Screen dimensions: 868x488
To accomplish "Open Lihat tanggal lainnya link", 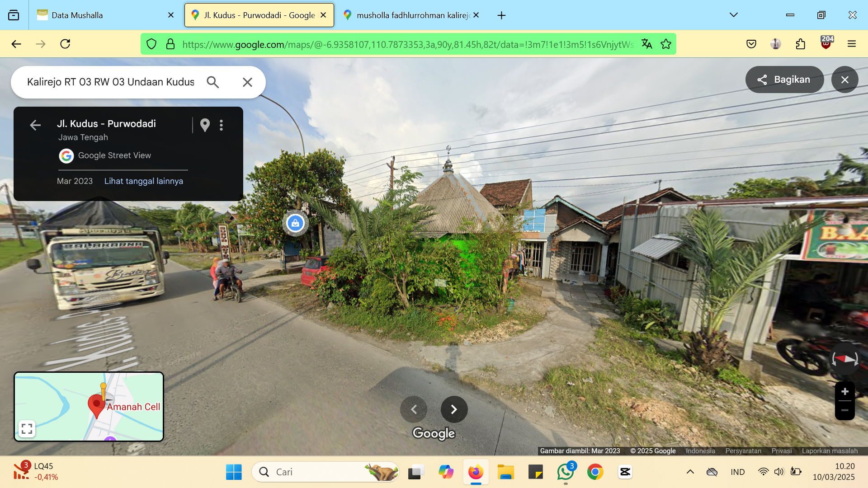I will click(x=144, y=181).
